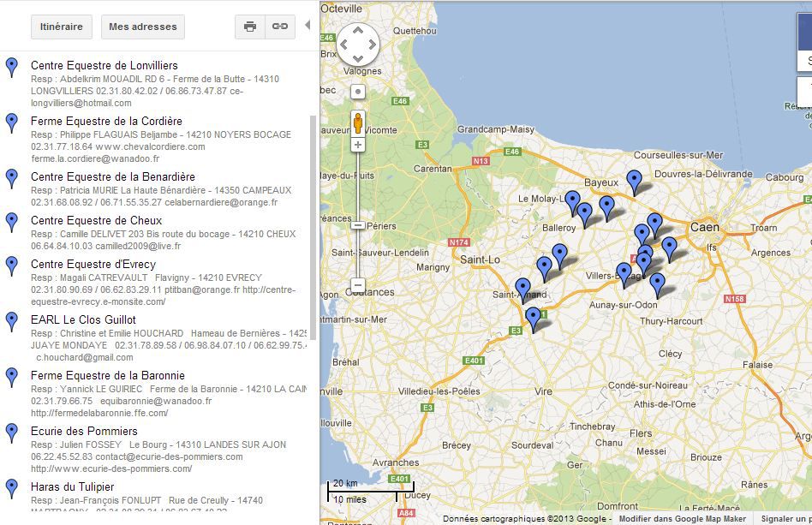The height and width of the screenshot is (525, 812).
Task: Click marker icon beside Centre Equestre de Cheux
Action: click(x=11, y=221)
